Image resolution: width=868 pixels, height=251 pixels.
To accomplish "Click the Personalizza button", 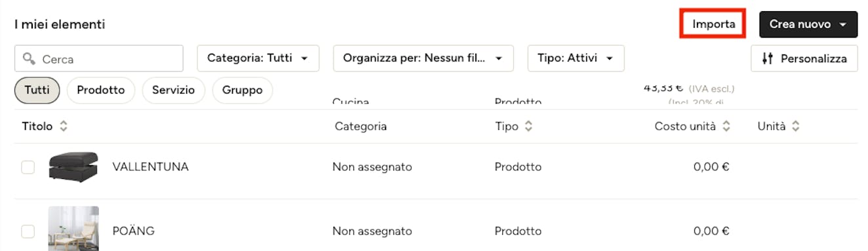I will coord(804,58).
